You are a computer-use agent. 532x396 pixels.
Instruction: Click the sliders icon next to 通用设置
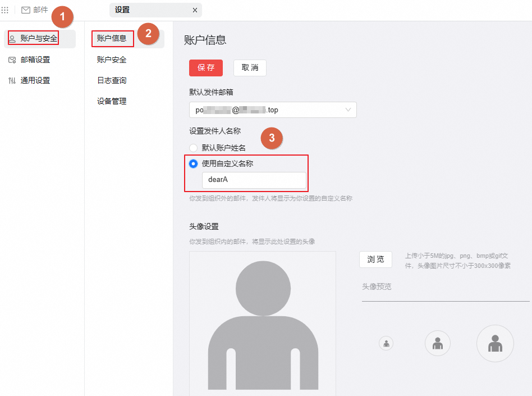coord(12,80)
